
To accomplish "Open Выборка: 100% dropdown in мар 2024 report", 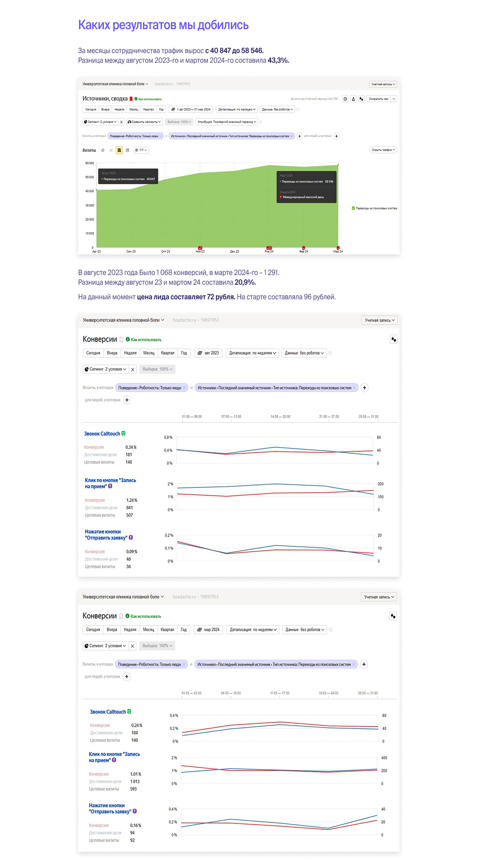I will [x=157, y=646].
